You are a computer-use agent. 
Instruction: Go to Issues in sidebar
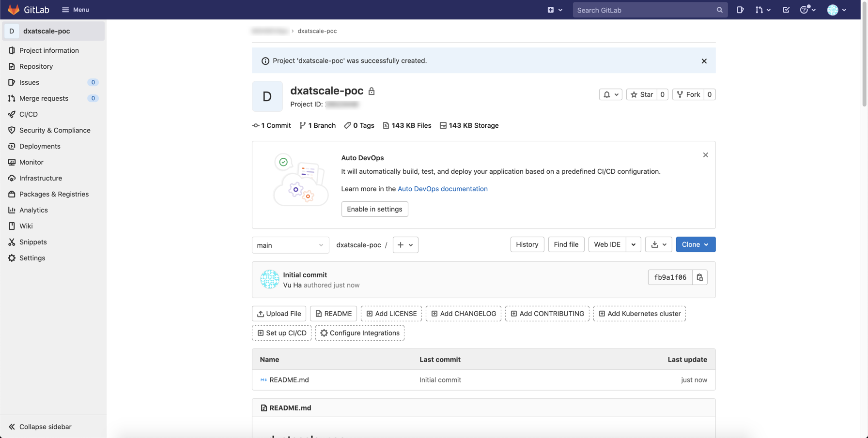53,82
